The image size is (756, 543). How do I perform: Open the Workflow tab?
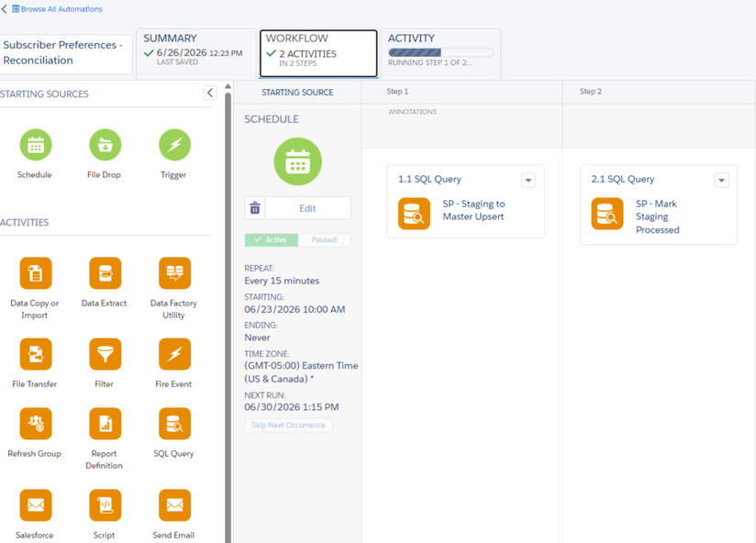tap(318, 53)
